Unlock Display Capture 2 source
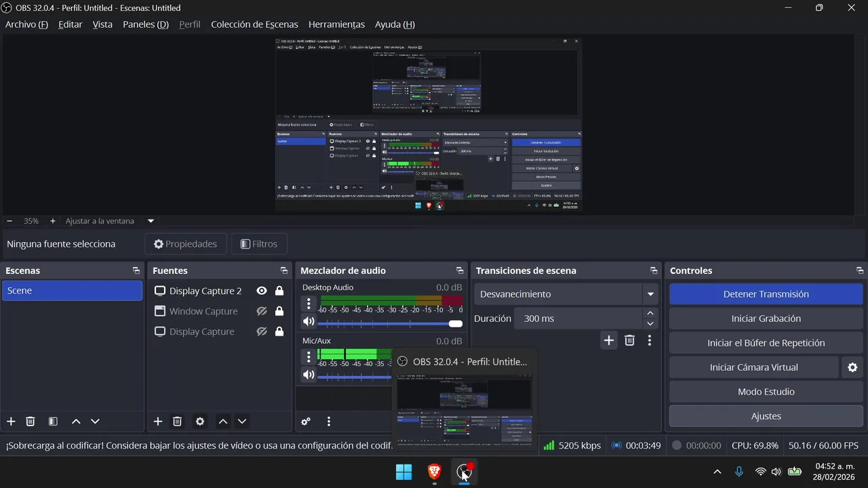 point(279,291)
